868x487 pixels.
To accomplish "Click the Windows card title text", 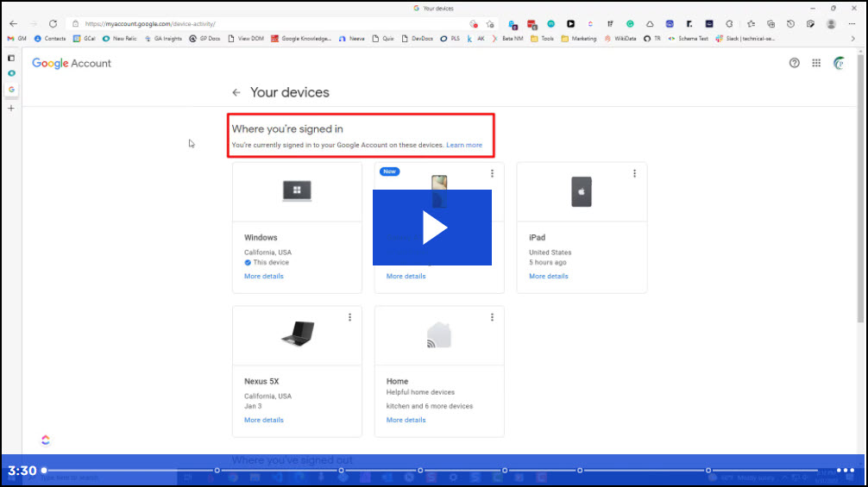I will (261, 238).
